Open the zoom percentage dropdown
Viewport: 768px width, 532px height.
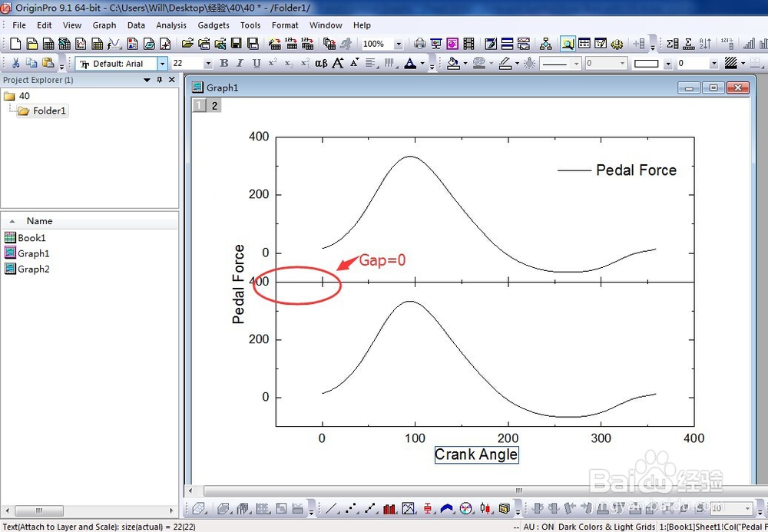[x=398, y=44]
